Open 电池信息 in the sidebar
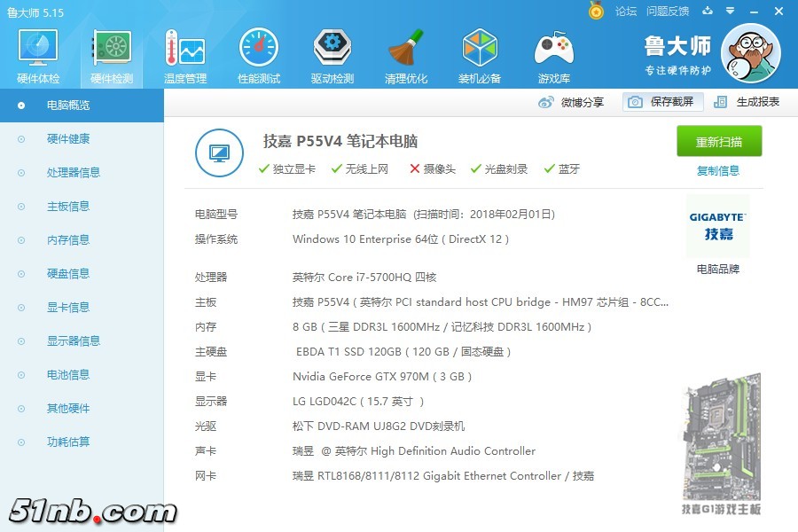798x532 pixels. click(68, 375)
